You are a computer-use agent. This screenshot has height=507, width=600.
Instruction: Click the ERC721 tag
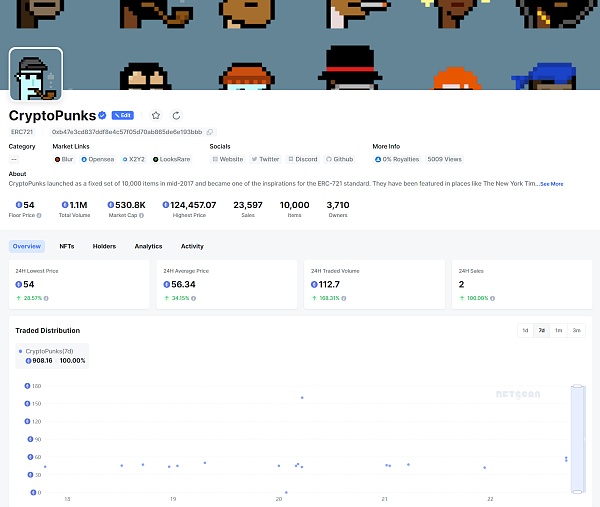[22, 132]
